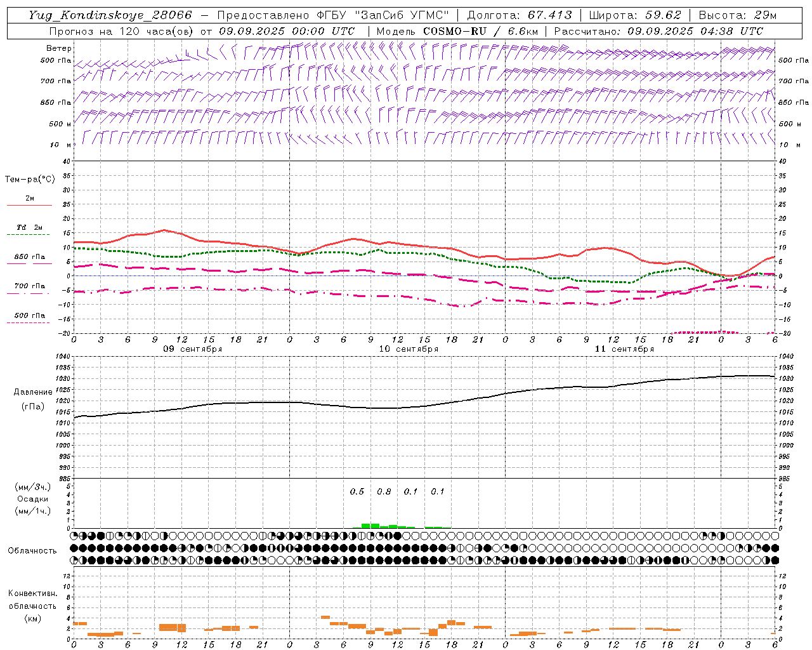Click the 10 м wind level label on the left
The height and width of the screenshot is (650, 812).
pos(62,145)
